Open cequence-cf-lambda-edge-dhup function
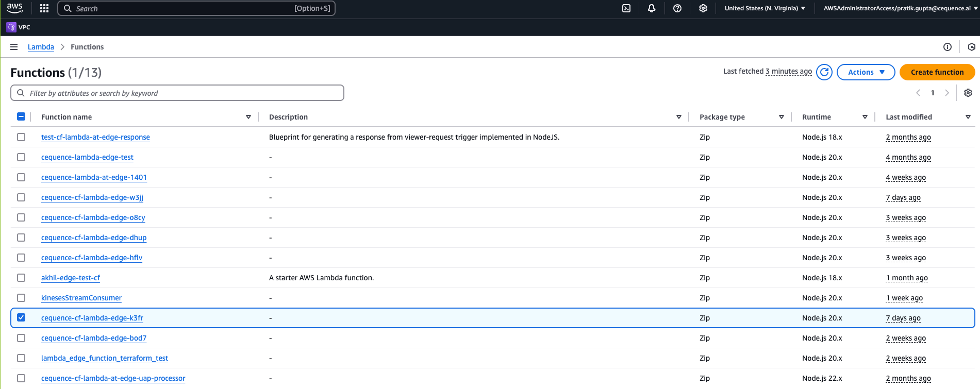This screenshot has height=389, width=980. (x=94, y=238)
